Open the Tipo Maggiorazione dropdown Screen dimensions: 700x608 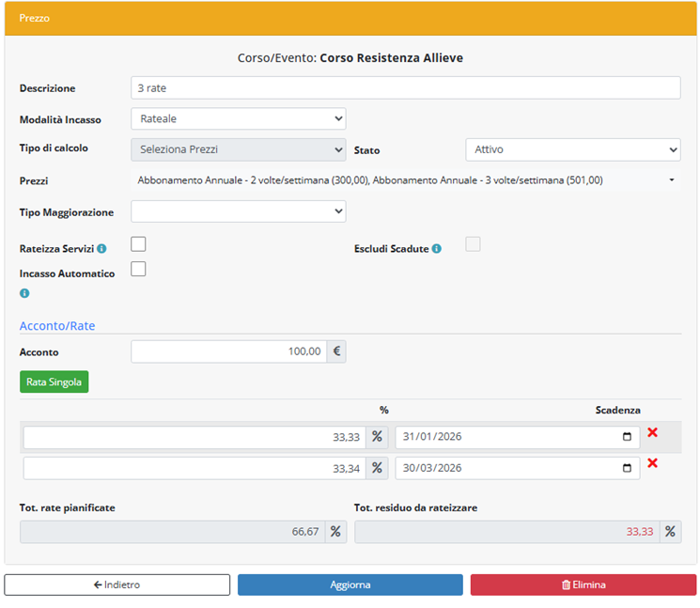[238, 211]
